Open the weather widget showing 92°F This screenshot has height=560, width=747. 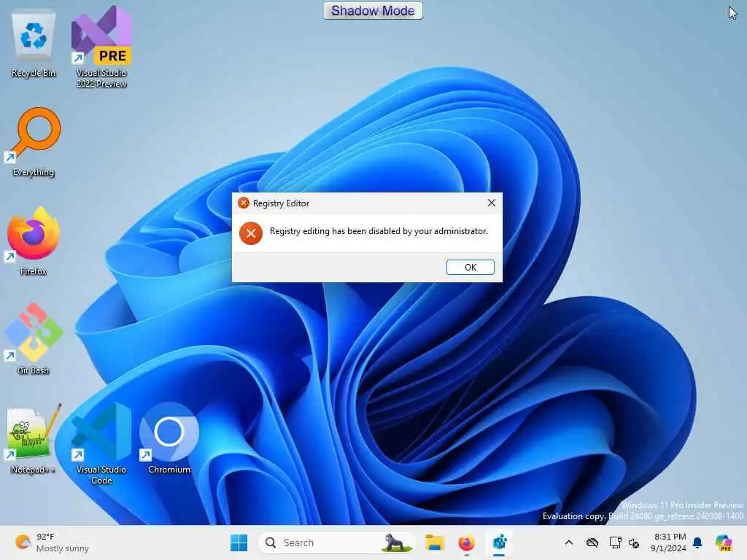tap(53, 542)
